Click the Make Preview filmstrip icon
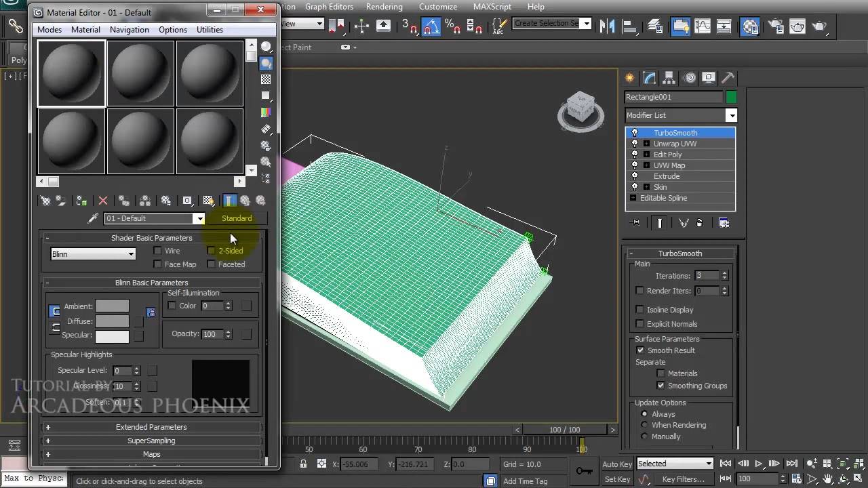This screenshot has width=868, height=488. coord(267,129)
